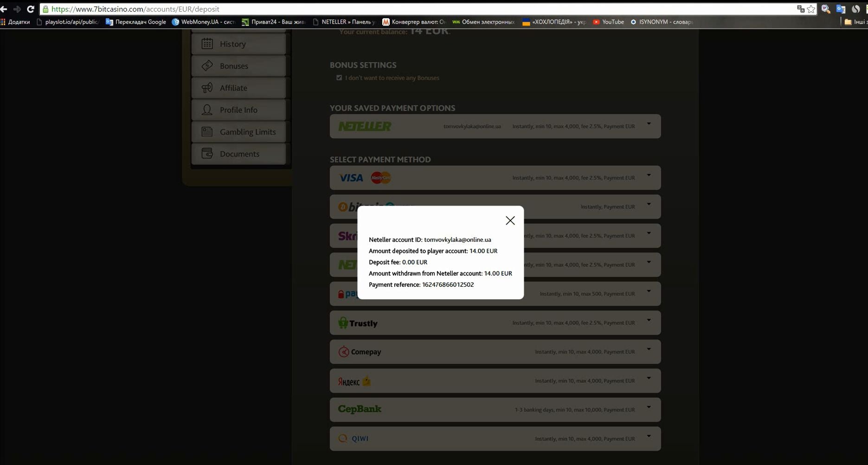This screenshot has width=868, height=465.
Task: Click the grey S-shaped extension icon
Action: coord(856,9)
